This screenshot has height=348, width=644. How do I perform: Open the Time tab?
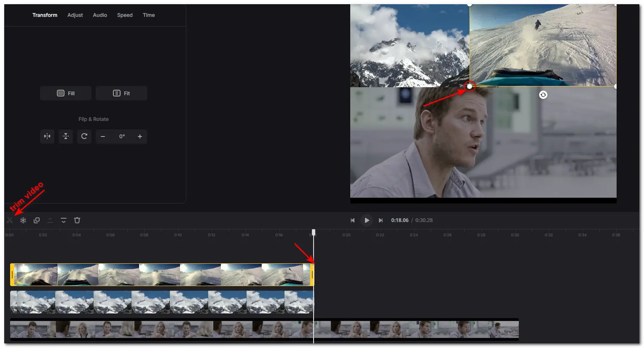pos(149,15)
